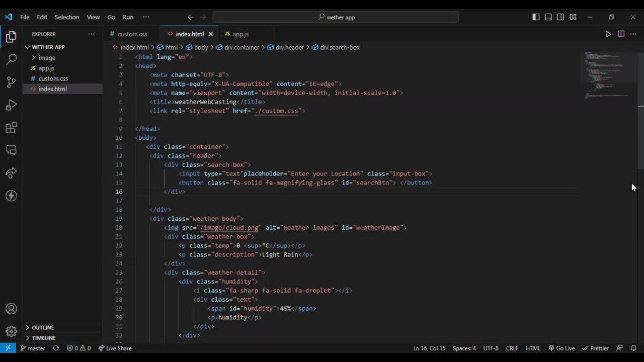Click Ln 16, Col 15 position indicator
Screen dimensions: 644x362
point(429,348)
